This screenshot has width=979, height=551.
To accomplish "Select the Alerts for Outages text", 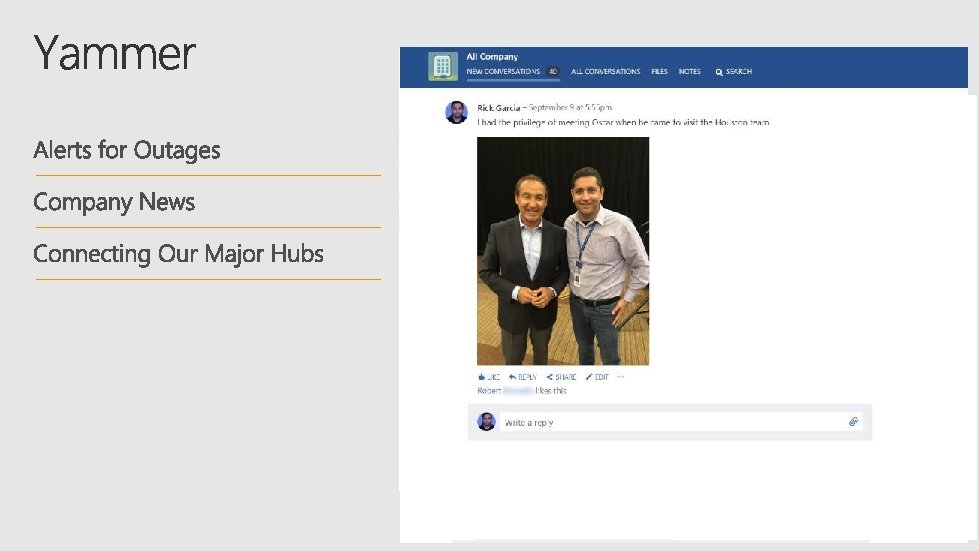I will (127, 150).
